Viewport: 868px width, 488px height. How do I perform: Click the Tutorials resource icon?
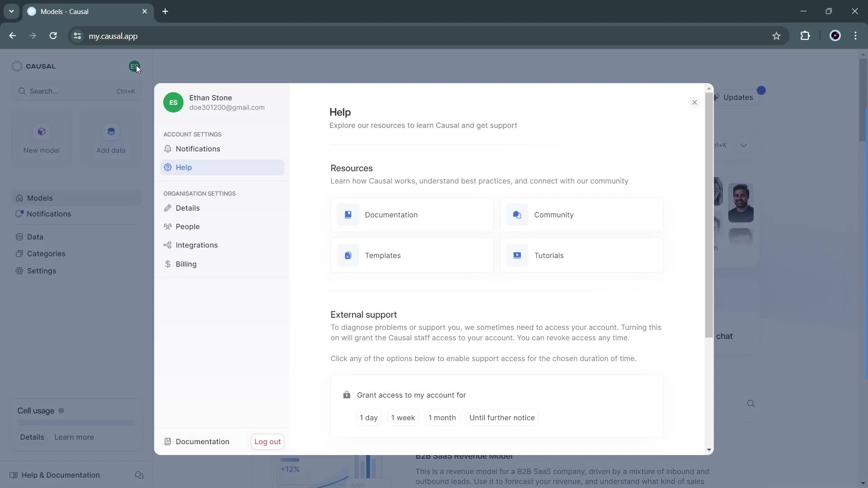tap(517, 255)
